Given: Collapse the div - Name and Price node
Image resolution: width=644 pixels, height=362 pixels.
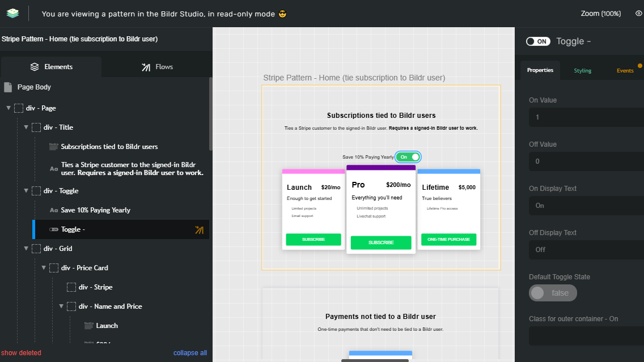Looking at the screenshot, I should pos(61,306).
